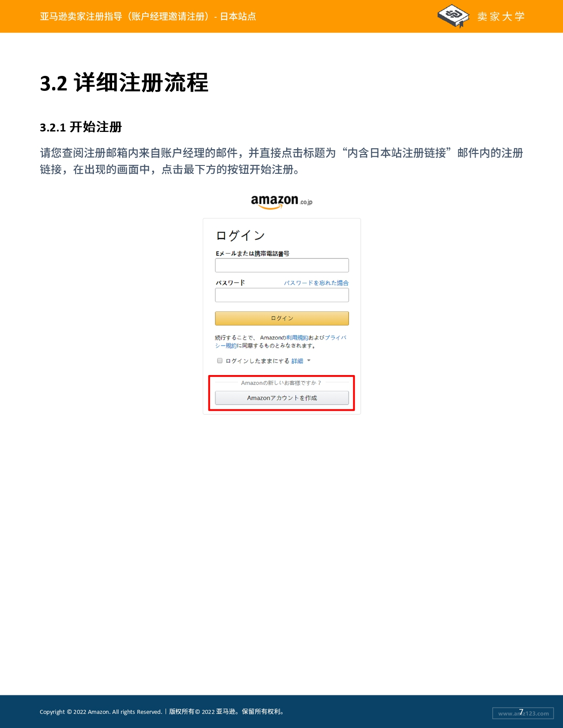
Task: Click the www.amz123.com watermark box
Action: pyautogui.click(x=523, y=713)
